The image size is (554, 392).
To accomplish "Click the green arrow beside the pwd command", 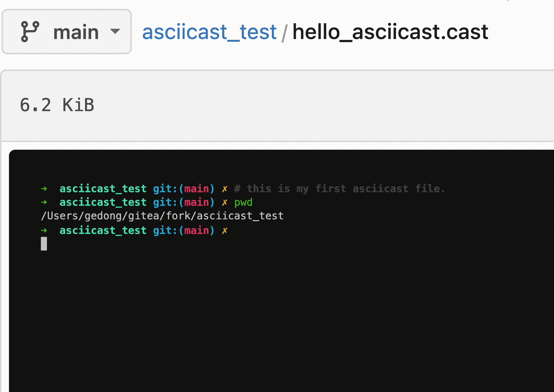I will [x=44, y=202].
